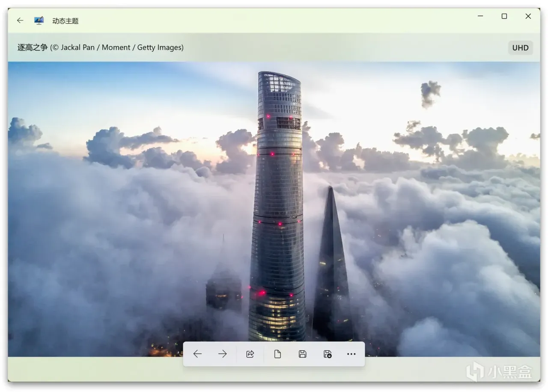The width and height of the screenshot is (548, 392).
Task: Click the 动态主题 window title text
Action: point(66,21)
